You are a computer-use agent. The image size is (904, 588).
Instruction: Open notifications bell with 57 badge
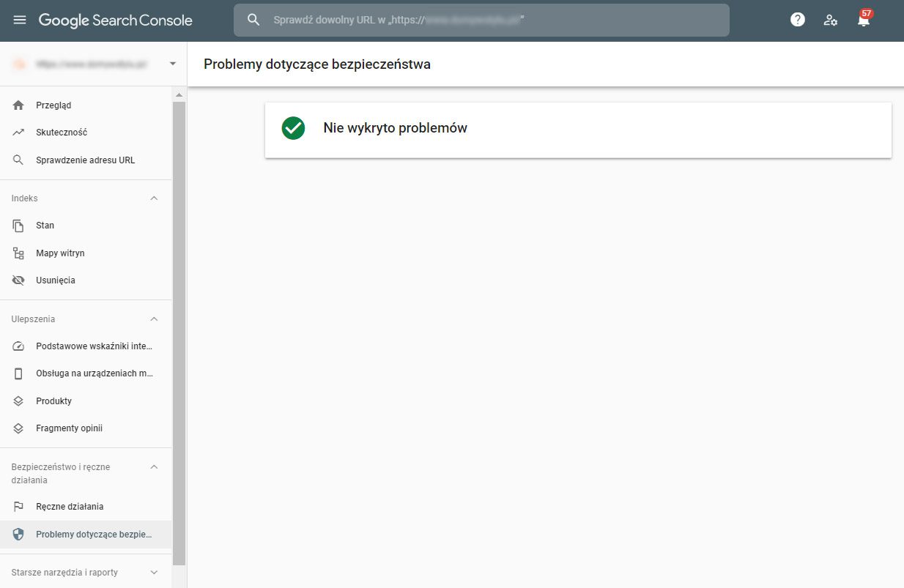coord(864,19)
